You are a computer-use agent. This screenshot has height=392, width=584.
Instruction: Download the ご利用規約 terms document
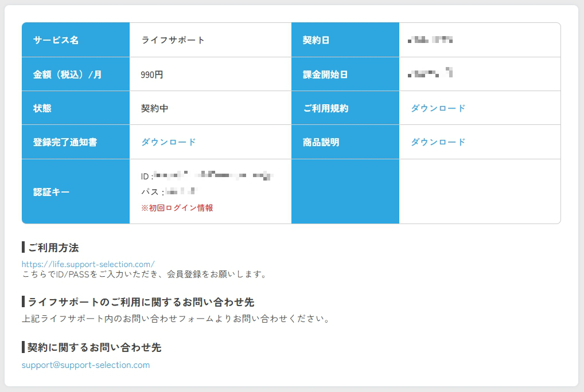coord(438,108)
